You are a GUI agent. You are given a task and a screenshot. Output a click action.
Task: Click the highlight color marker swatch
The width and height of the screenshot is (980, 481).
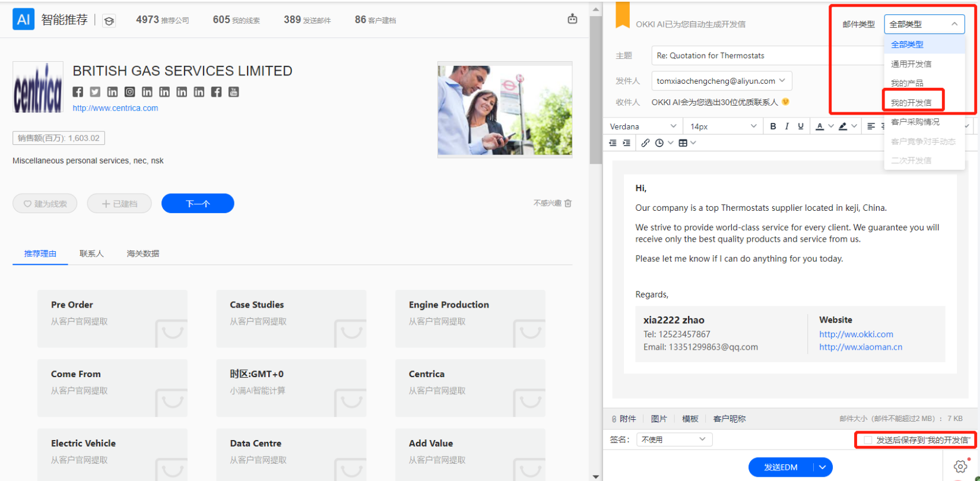coord(843,126)
